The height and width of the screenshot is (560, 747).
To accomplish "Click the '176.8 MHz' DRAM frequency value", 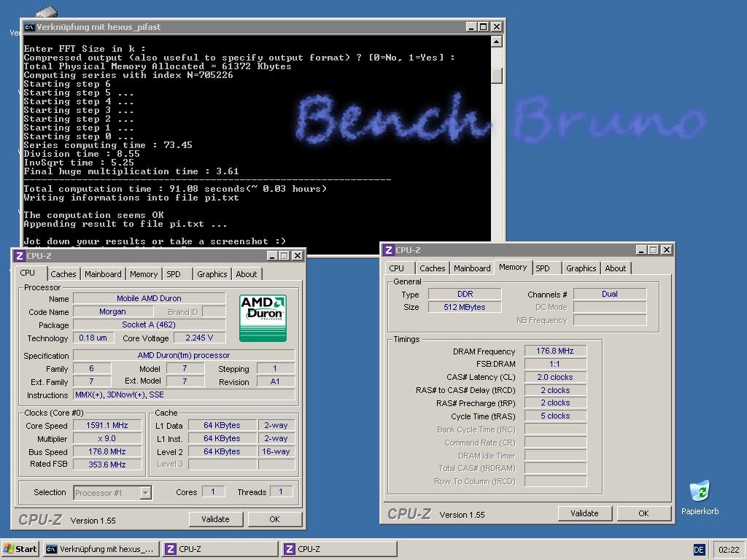I will point(555,351).
